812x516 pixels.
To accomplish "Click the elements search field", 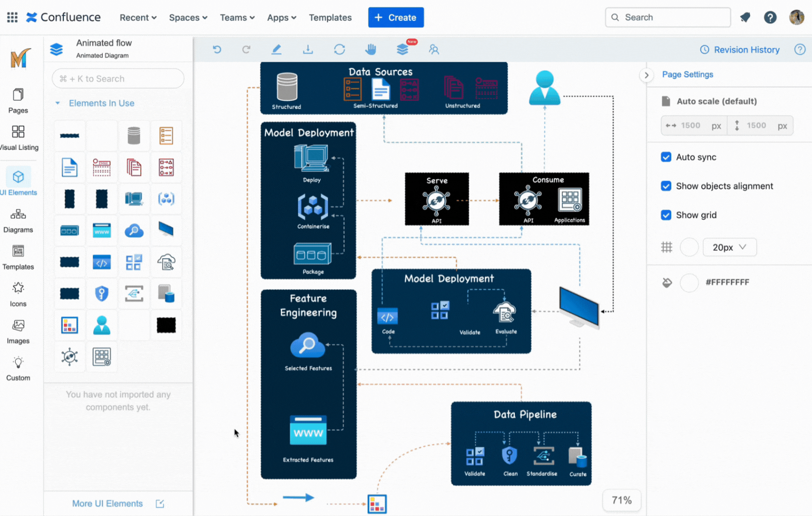I will pos(118,79).
